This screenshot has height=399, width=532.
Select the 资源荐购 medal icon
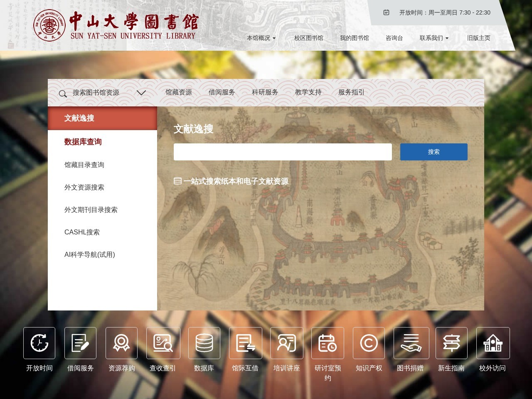click(x=121, y=343)
